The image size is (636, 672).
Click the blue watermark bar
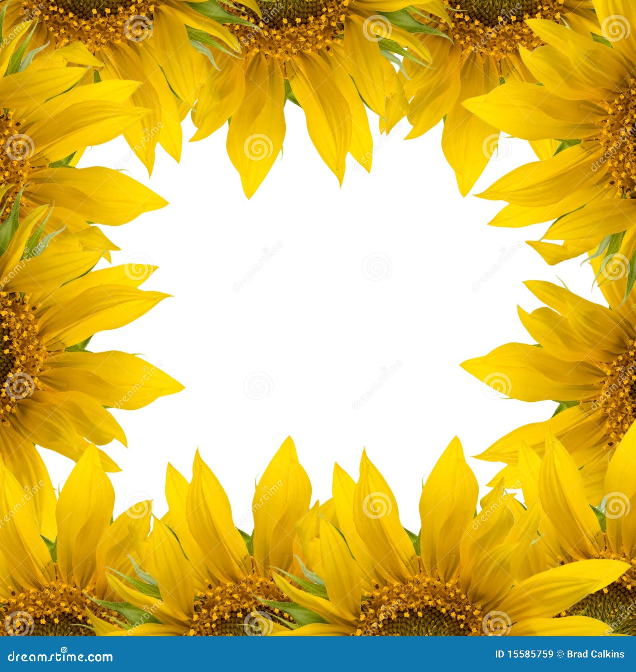click(318, 657)
